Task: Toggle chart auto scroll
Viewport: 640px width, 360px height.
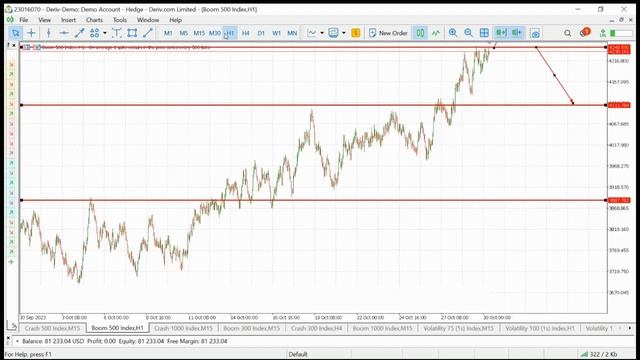Action: (501, 33)
